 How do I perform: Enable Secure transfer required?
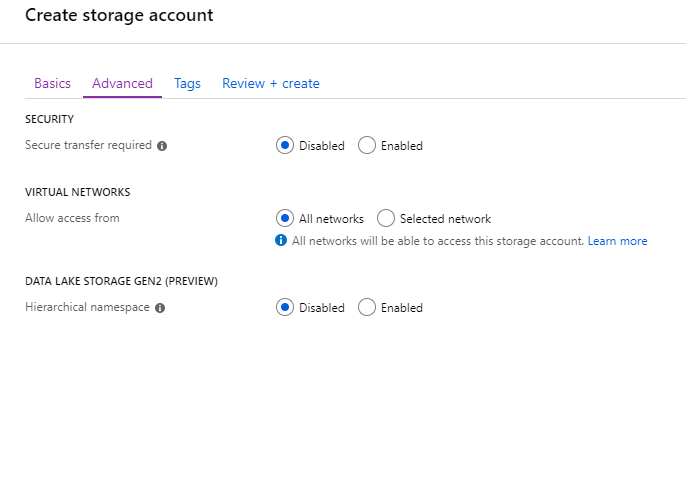click(367, 145)
